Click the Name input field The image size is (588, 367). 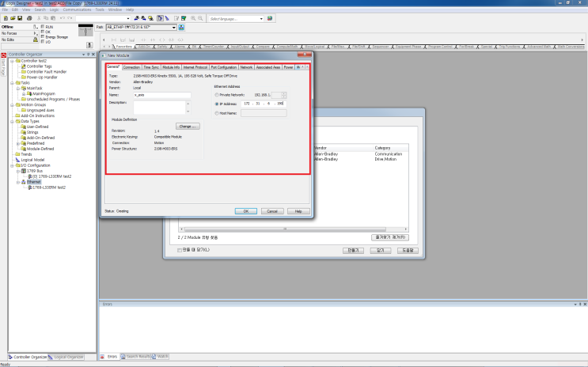coord(162,95)
